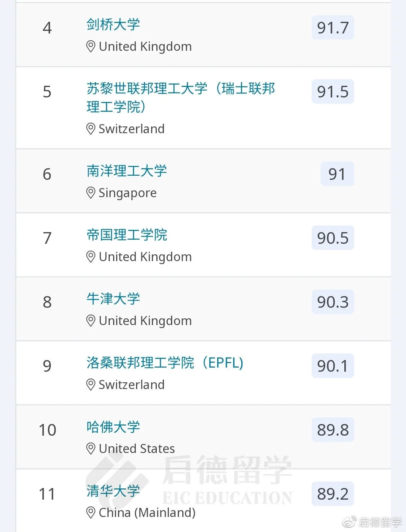Click pin icon under 剑桥大学
This screenshot has height=532, width=406.
(x=91, y=47)
